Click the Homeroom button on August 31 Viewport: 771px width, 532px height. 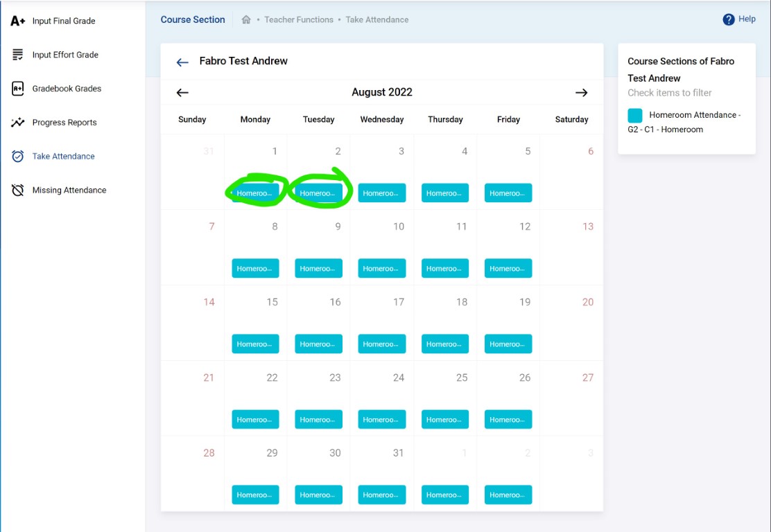tap(381, 495)
